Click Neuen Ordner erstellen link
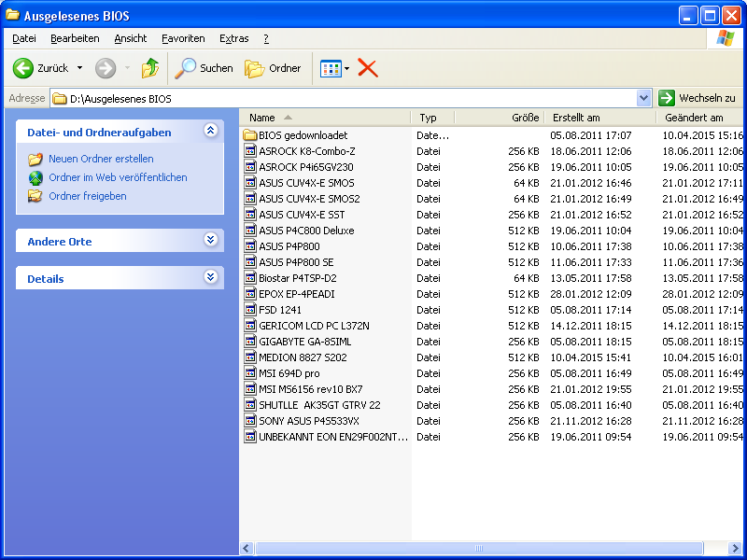 click(x=101, y=159)
